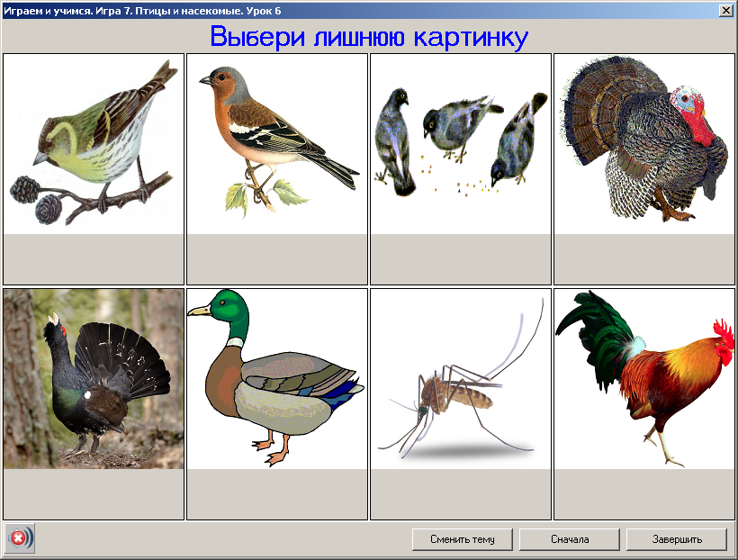Choose the chaffinch bird picture
The width and height of the screenshot is (738, 560).
277,144
